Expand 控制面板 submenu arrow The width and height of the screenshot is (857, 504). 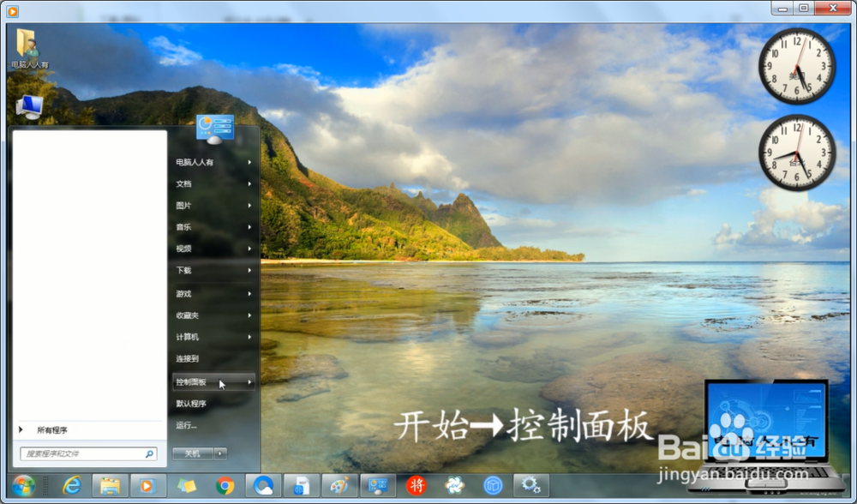[249, 382]
